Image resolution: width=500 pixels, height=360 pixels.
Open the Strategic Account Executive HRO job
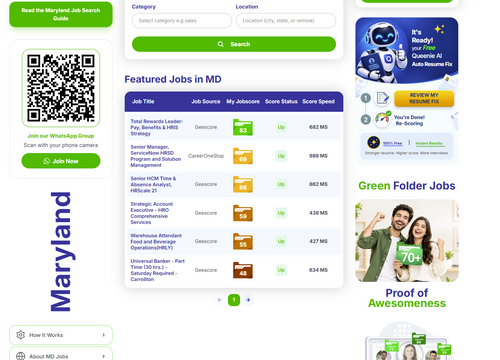(x=152, y=213)
